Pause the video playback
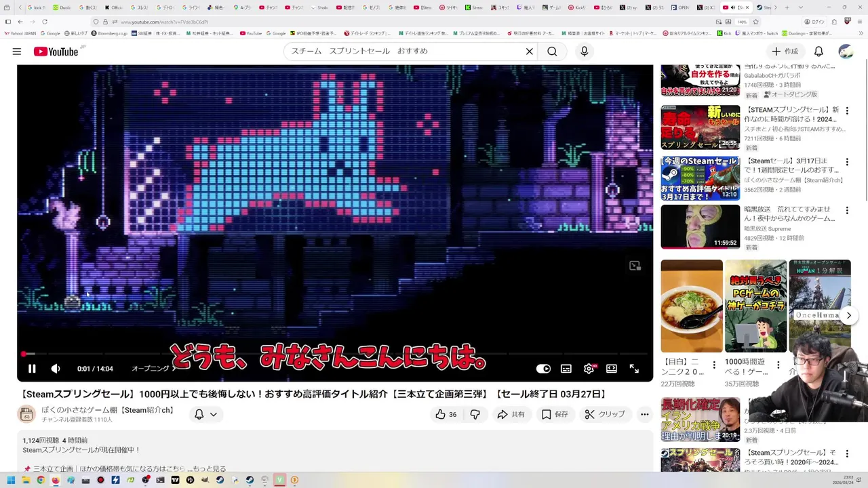Screen dimensions: 868x488 coord(31,369)
